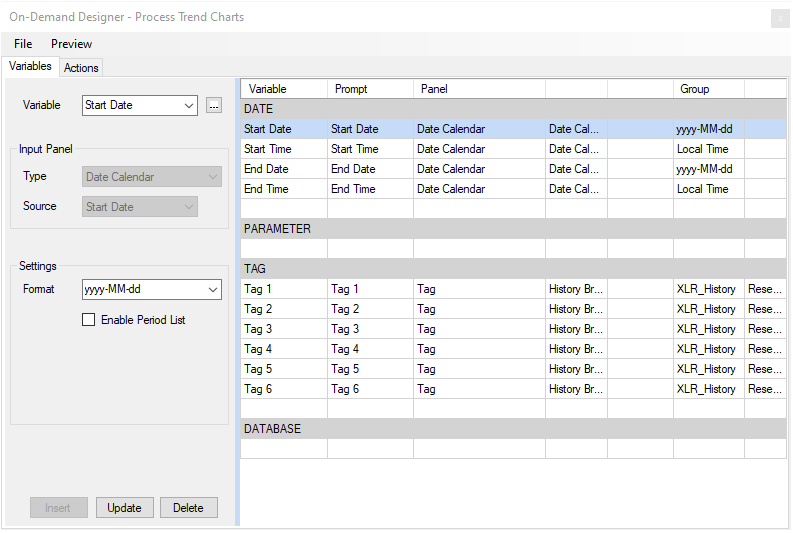Open the Type dropdown showing Date Calendar
Screen dimensions: 793x533
pyautogui.click(x=152, y=176)
